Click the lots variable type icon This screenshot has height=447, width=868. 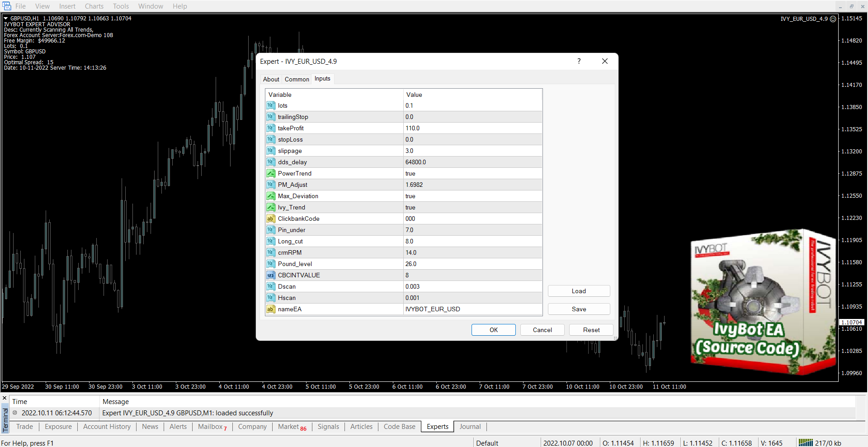270,105
